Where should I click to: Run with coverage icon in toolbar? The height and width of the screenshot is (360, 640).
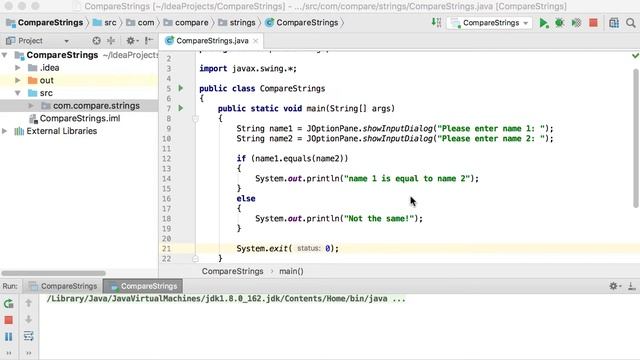(x=576, y=23)
